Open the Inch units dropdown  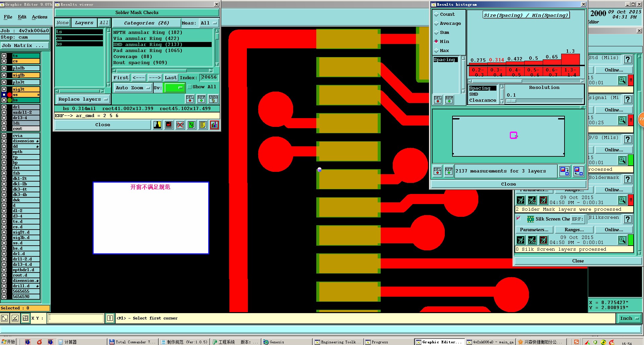(629, 318)
